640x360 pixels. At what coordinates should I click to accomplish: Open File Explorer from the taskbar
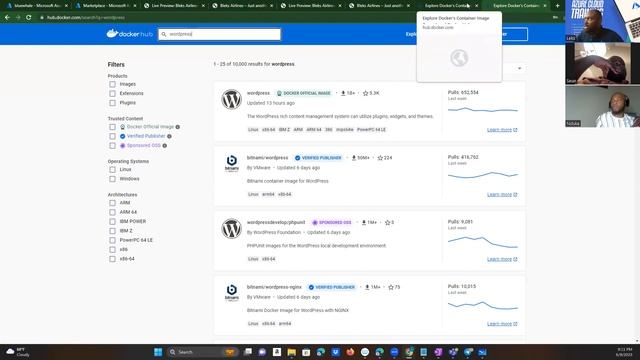[x=291, y=352]
